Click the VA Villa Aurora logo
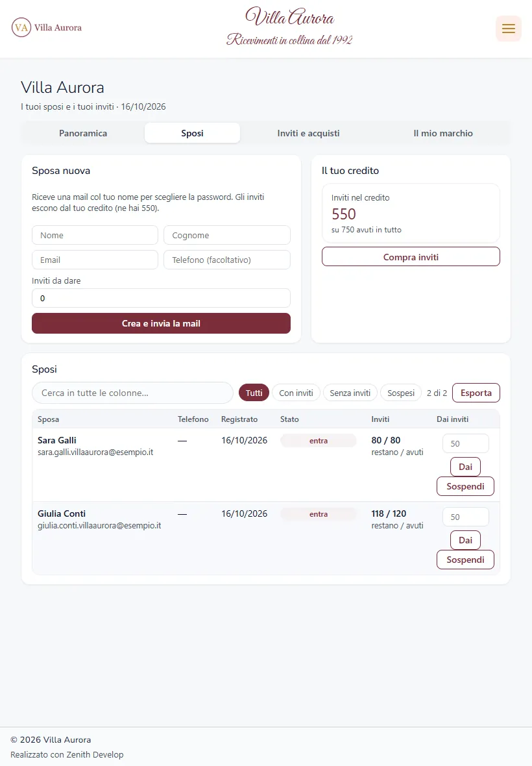The height and width of the screenshot is (766, 532). point(47,27)
